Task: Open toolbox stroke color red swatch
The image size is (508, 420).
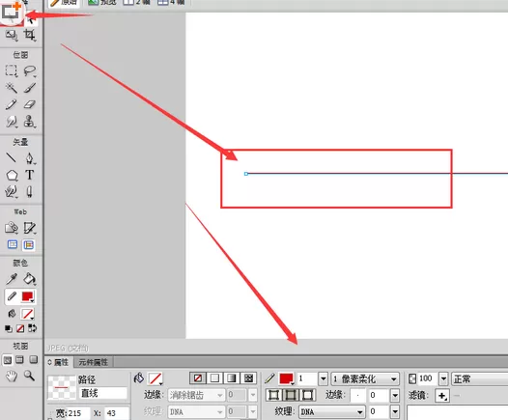Action: click(28, 296)
